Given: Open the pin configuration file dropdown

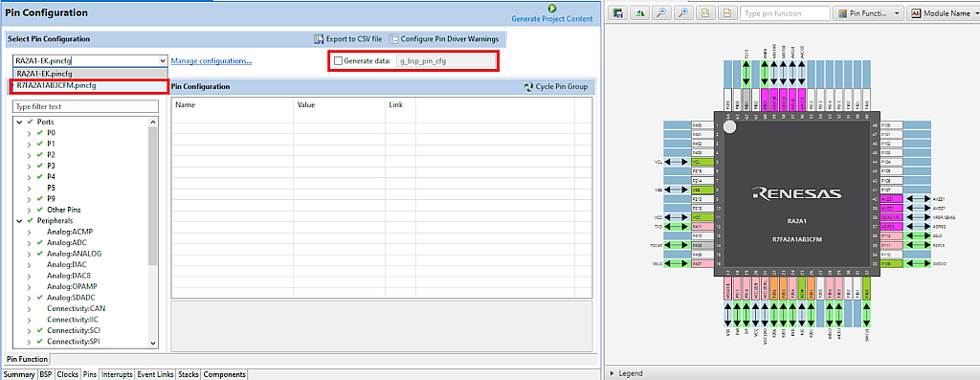Looking at the screenshot, I should pos(163,60).
